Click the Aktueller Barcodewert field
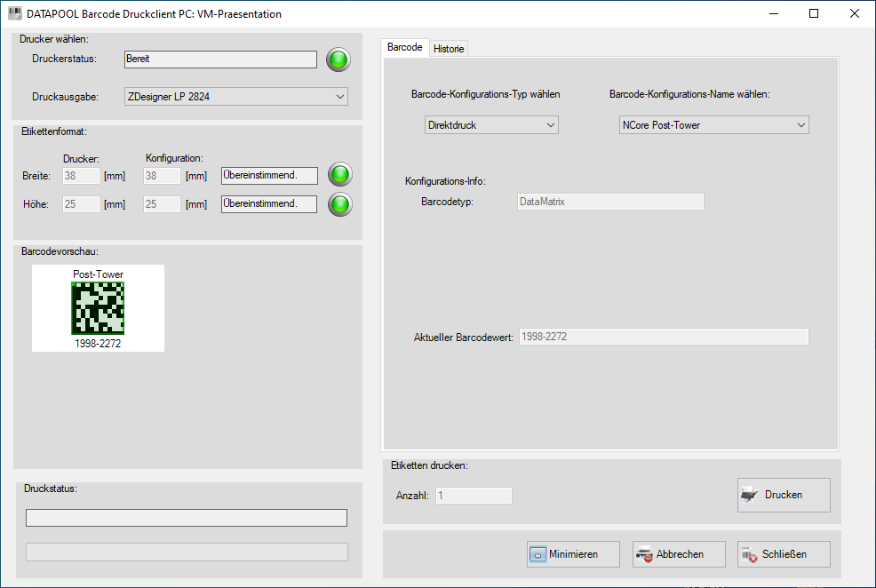This screenshot has width=876, height=588. tap(662, 337)
